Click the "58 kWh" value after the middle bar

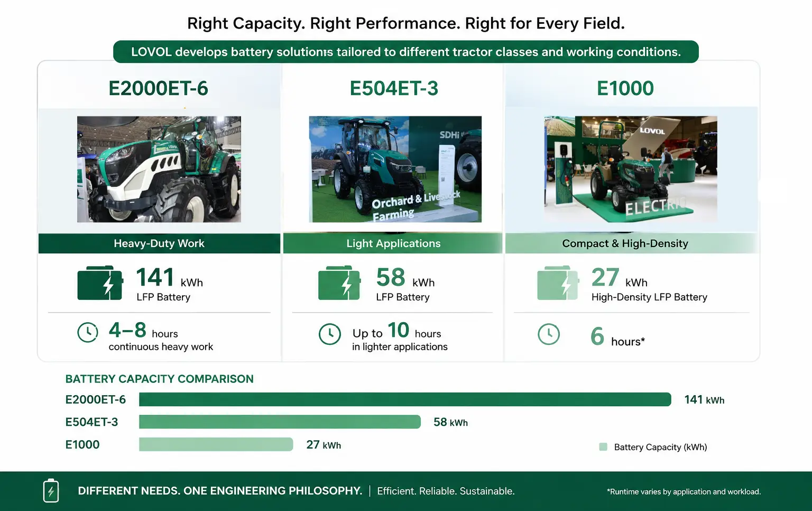pyautogui.click(x=450, y=422)
